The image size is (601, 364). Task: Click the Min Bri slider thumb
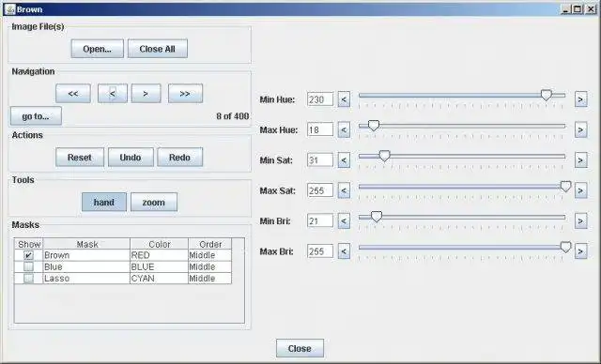coord(377,217)
